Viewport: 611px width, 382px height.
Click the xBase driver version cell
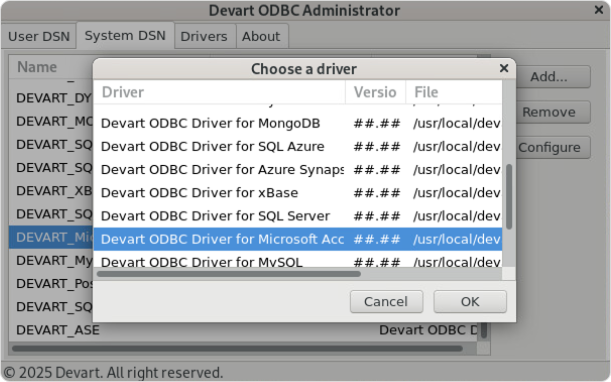[x=376, y=193]
